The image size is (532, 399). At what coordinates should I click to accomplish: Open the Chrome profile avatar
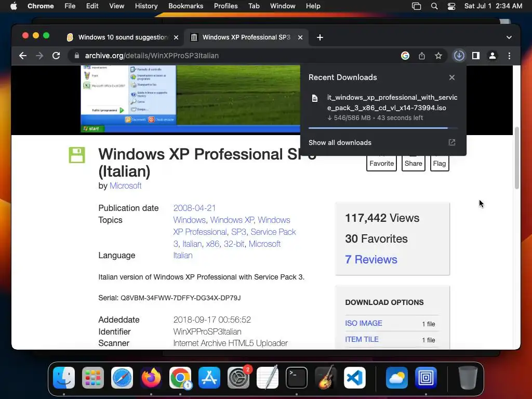493,56
